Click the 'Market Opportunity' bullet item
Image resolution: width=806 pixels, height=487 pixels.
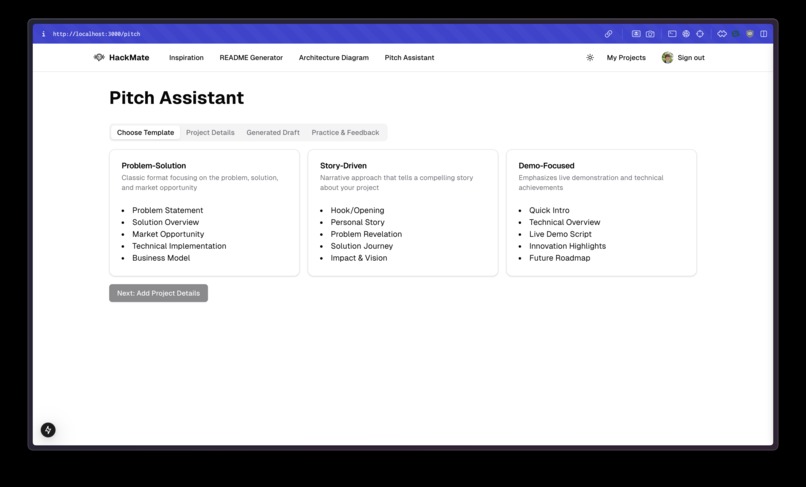coord(168,234)
